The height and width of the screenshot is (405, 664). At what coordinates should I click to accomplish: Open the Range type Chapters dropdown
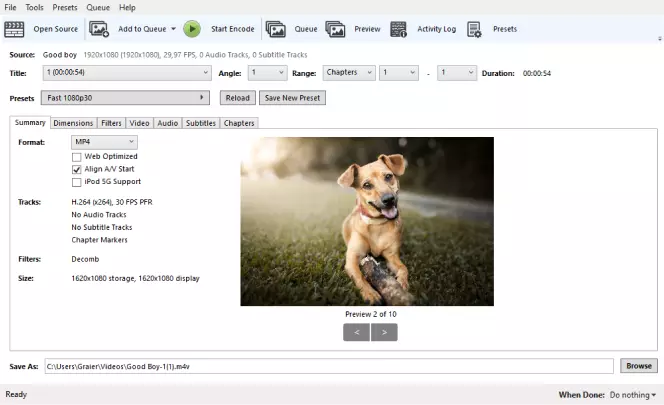349,73
